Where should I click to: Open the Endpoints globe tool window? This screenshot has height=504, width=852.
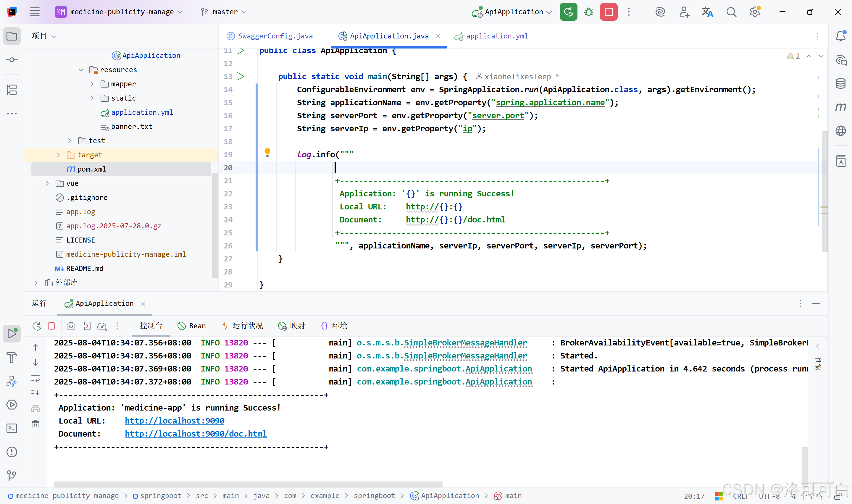pyautogui.click(x=840, y=131)
